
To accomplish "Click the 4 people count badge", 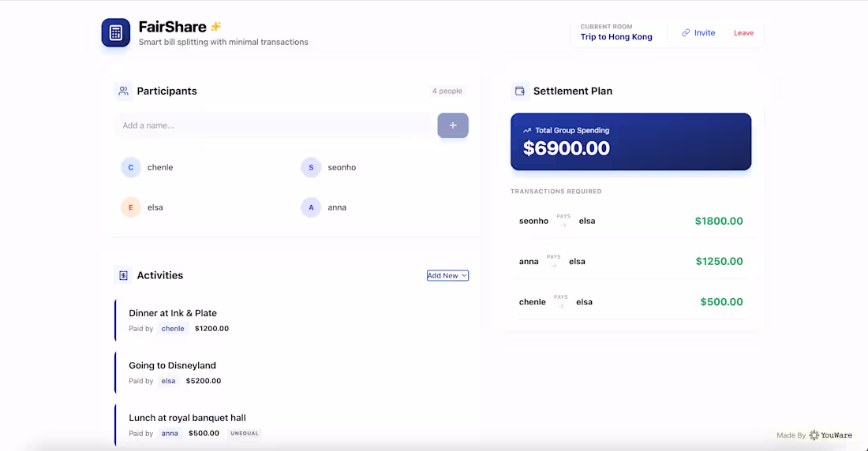I will pos(447,91).
